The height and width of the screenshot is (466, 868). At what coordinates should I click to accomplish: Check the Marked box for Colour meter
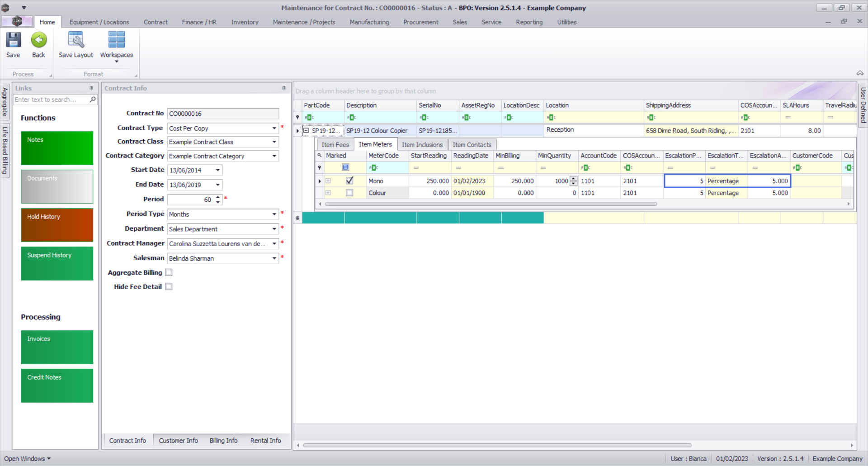coord(349,193)
